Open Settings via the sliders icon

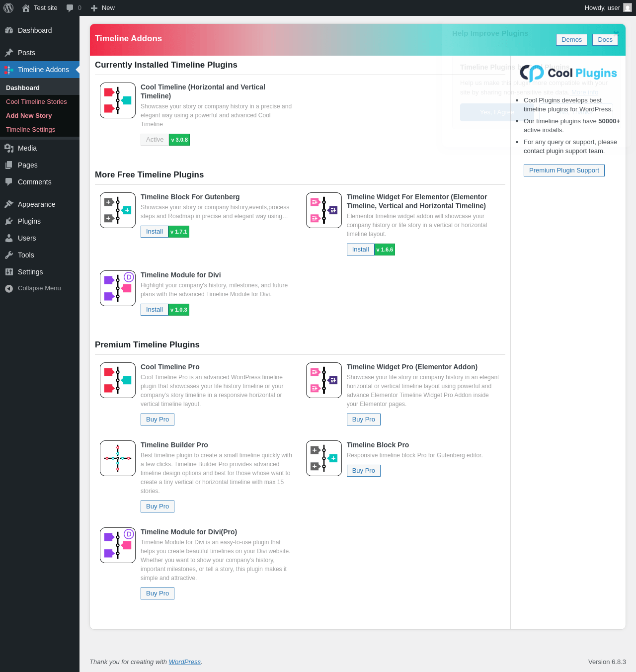click(x=9, y=272)
